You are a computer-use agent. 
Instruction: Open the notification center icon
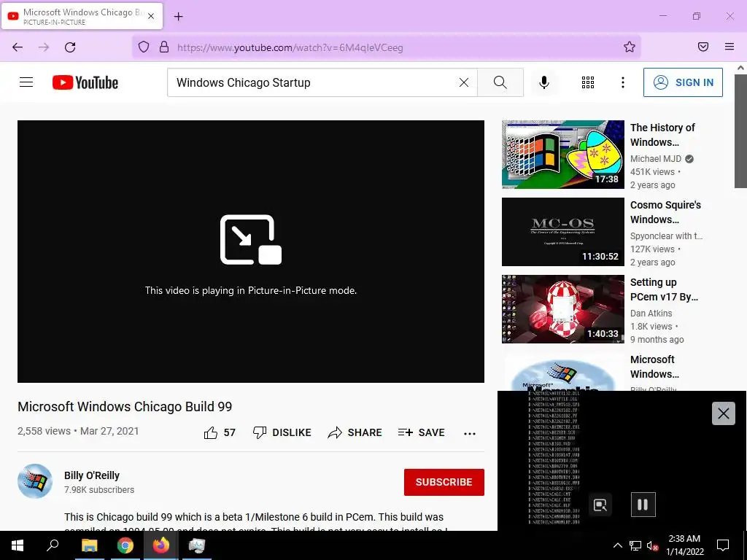(x=723, y=545)
